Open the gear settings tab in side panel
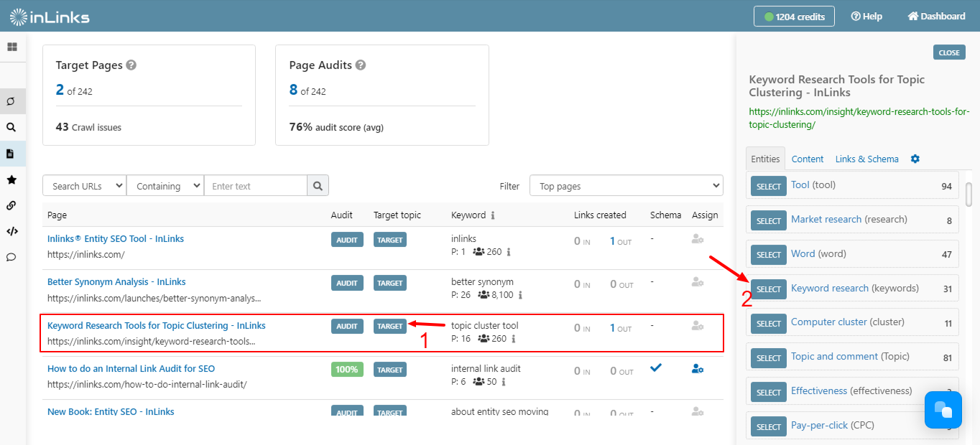980x445 pixels. coord(915,159)
